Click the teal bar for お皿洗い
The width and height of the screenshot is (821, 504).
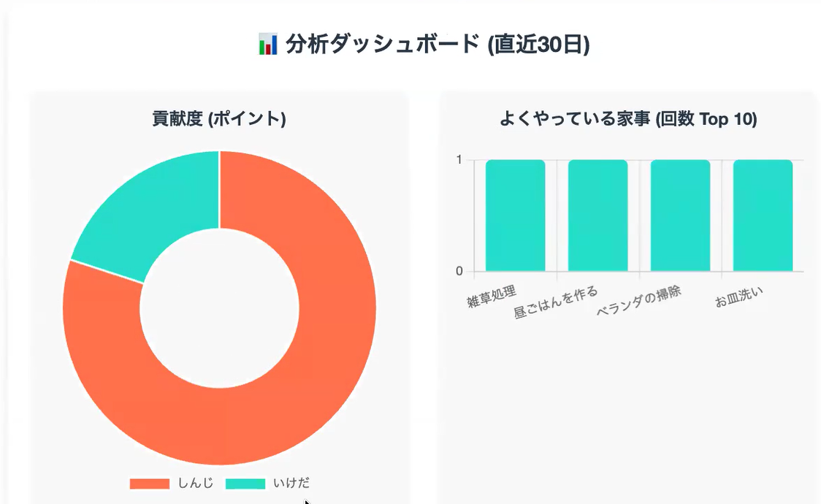click(x=763, y=215)
